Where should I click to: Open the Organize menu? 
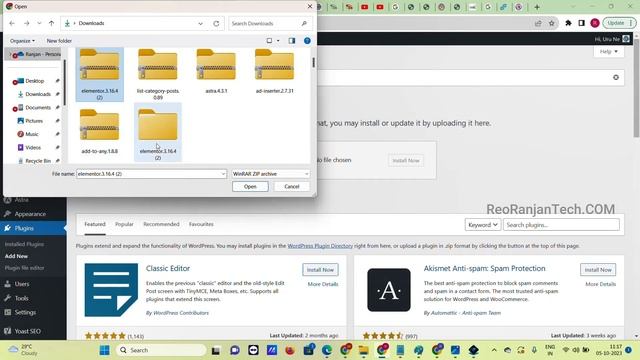22,41
